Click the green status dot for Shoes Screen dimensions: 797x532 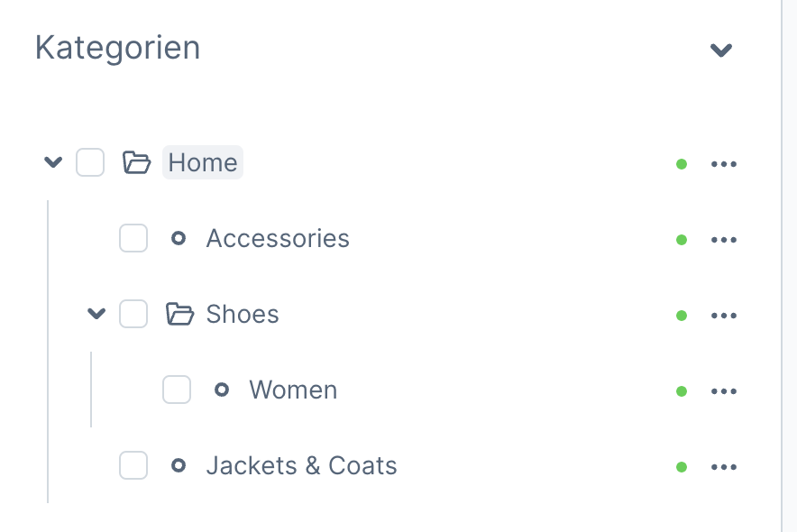[x=682, y=316]
